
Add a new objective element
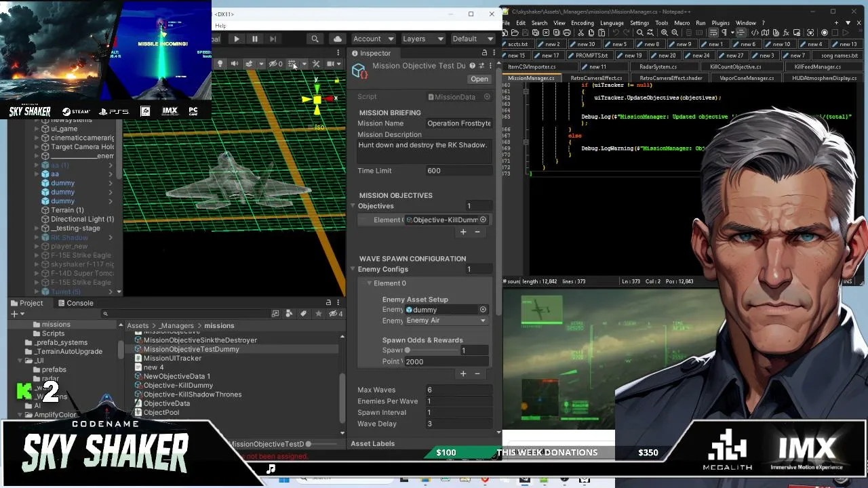coord(463,232)
